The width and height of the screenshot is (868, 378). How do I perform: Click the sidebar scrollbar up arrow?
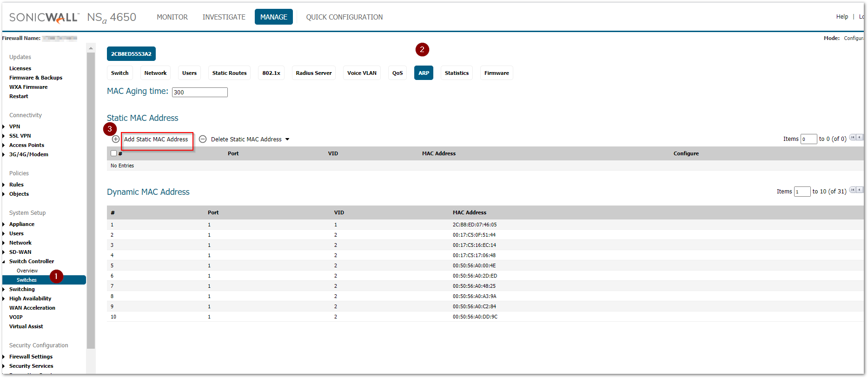(x=91, y=48)
